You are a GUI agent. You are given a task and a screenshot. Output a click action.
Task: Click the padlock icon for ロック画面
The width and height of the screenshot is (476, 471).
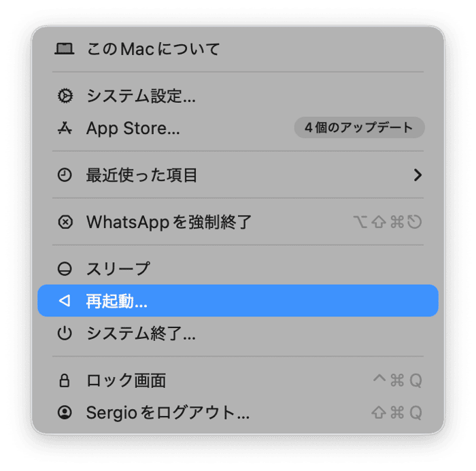65,380
